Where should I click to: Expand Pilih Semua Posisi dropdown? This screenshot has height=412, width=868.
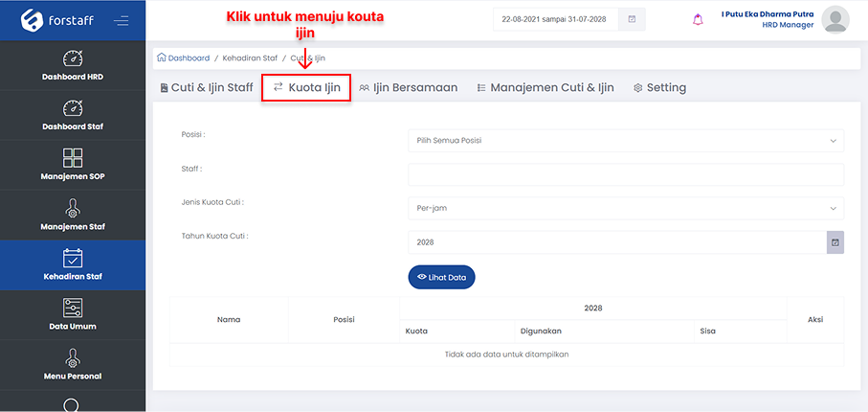[626, 141]
